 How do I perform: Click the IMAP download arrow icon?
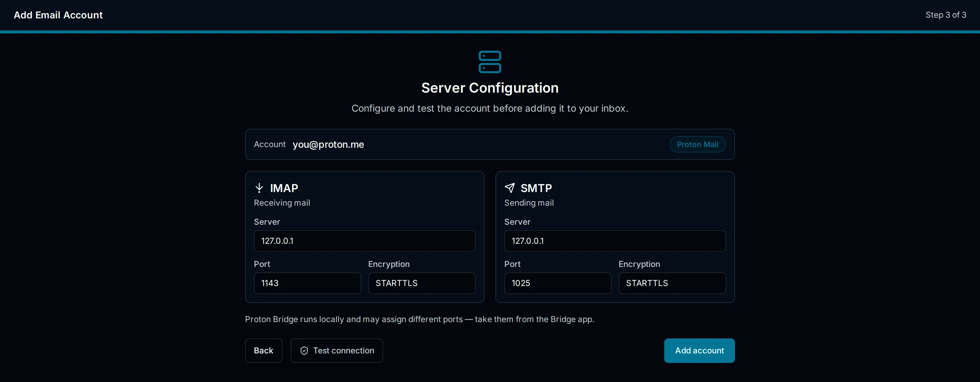click(x=259, y=188)
